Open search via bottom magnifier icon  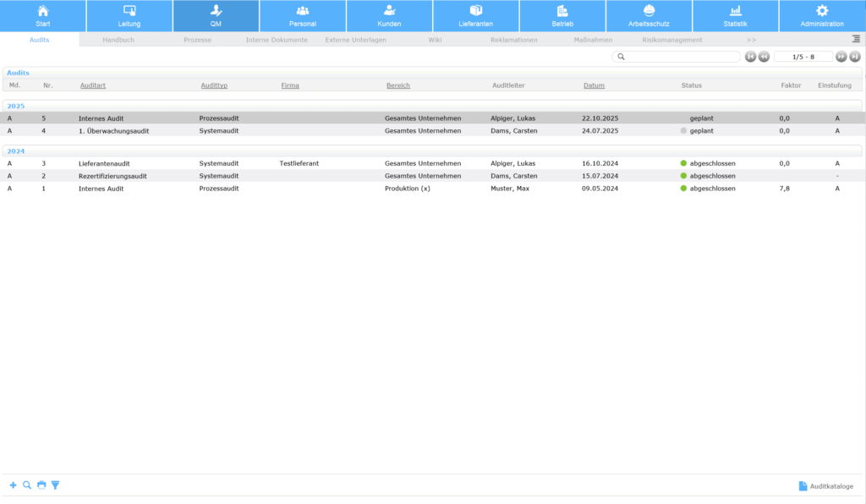coord(27,485)
